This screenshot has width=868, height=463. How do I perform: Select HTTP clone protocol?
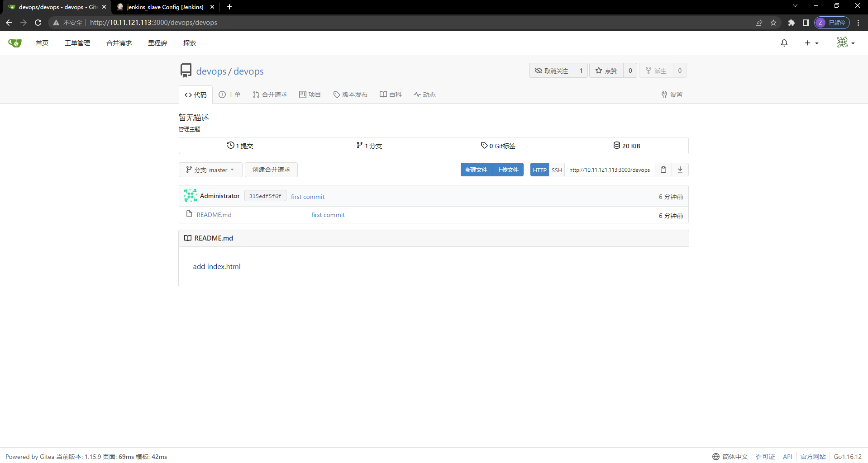(539, 170)
